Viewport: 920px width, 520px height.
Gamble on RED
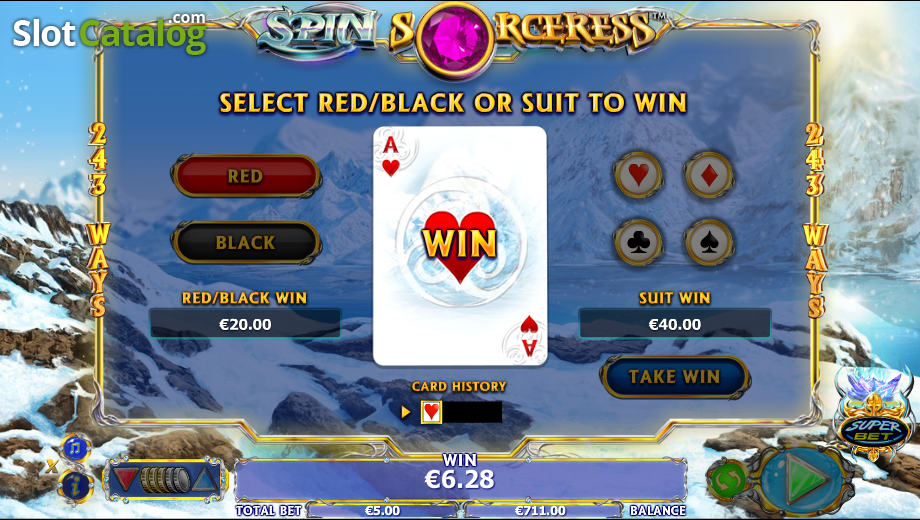[246, 175]
